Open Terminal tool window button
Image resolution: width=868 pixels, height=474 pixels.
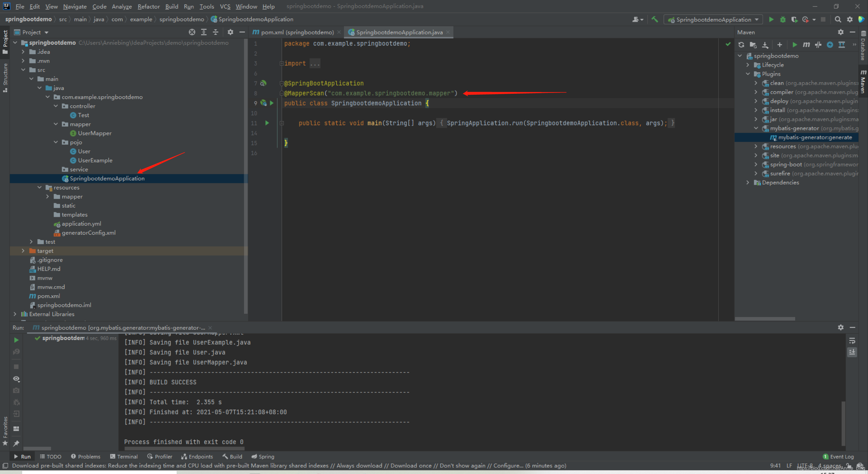coord(124,457)
